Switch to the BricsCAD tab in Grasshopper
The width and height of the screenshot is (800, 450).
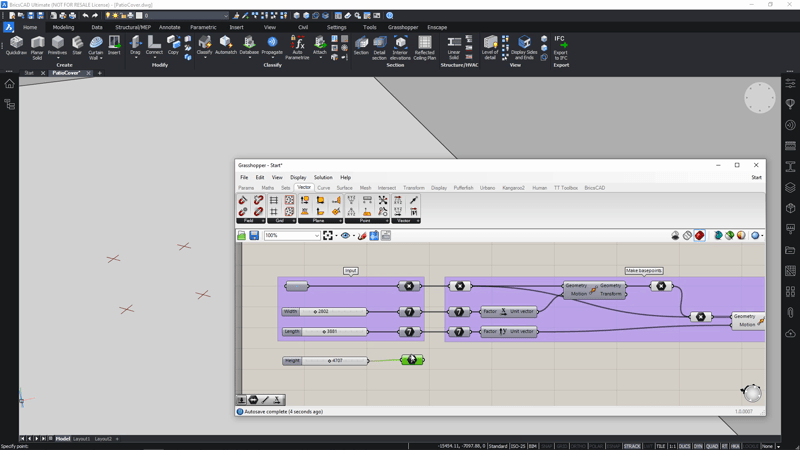tap(594, 188)
